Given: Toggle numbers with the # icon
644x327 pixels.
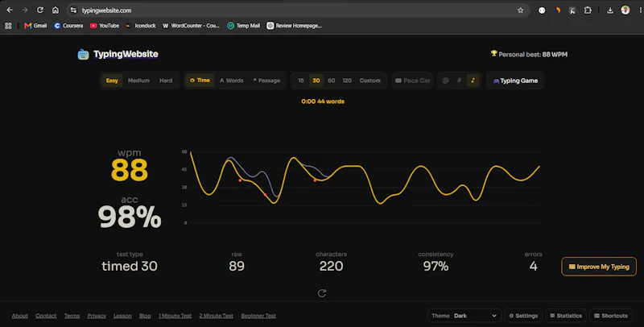Looking at the screenshot, I should click(x=459, y=81).
